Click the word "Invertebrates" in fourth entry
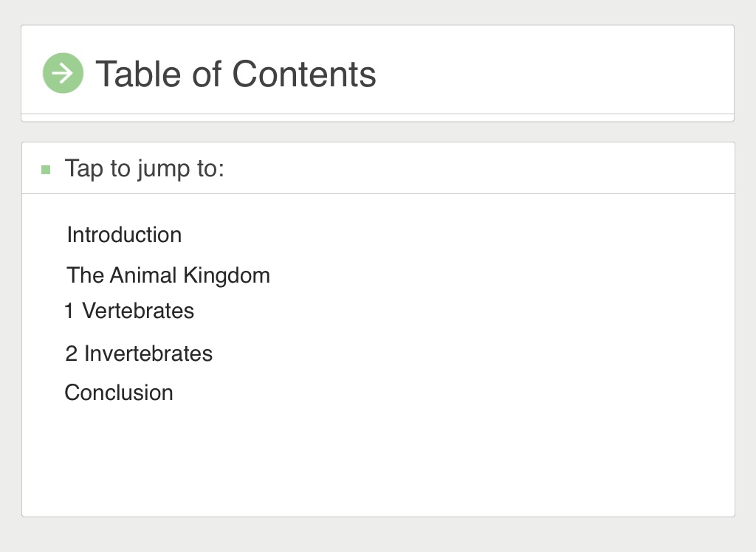This screenshot has width=756, height=552. (148, 353)
